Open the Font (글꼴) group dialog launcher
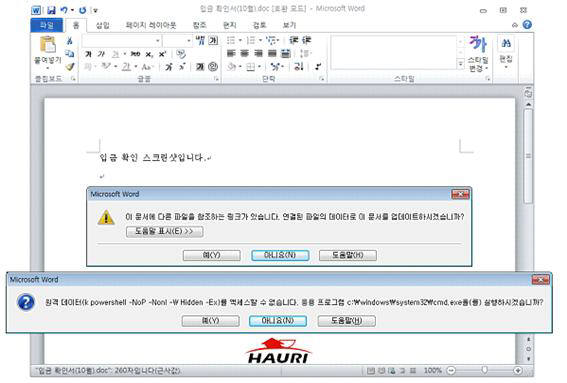The width and height of the screenshot is (567, 383). click(216, 78)
